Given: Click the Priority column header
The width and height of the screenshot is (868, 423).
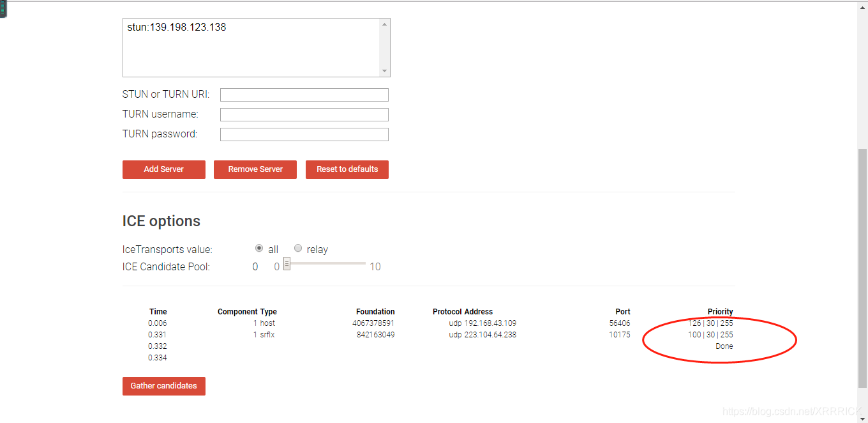Looking at the screenshot, I should [721, 312].
